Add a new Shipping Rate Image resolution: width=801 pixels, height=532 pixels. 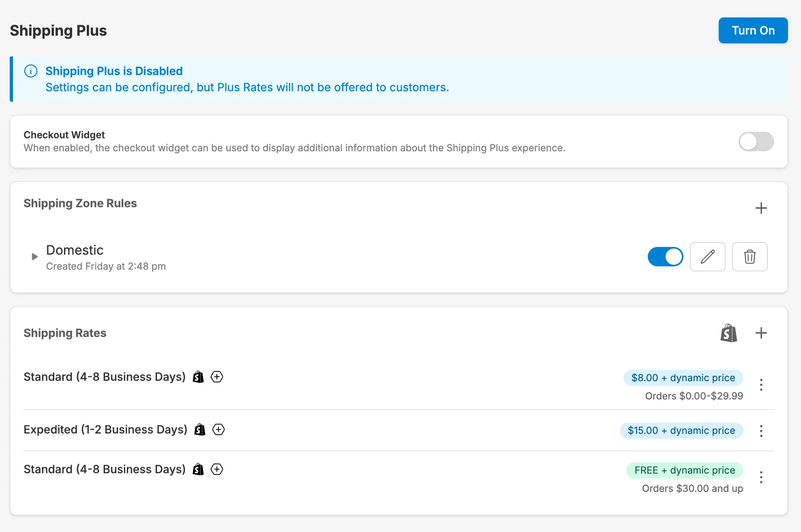[761, 333]
